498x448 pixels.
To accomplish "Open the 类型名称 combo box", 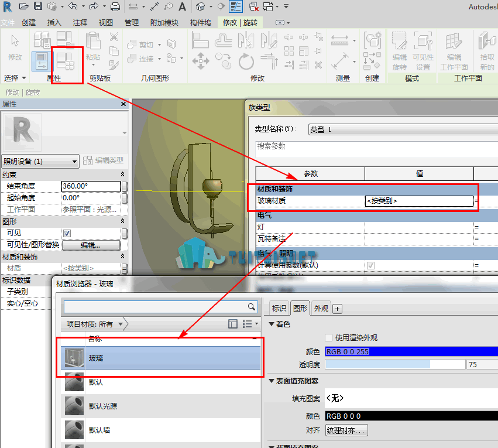I will point(403,129).
